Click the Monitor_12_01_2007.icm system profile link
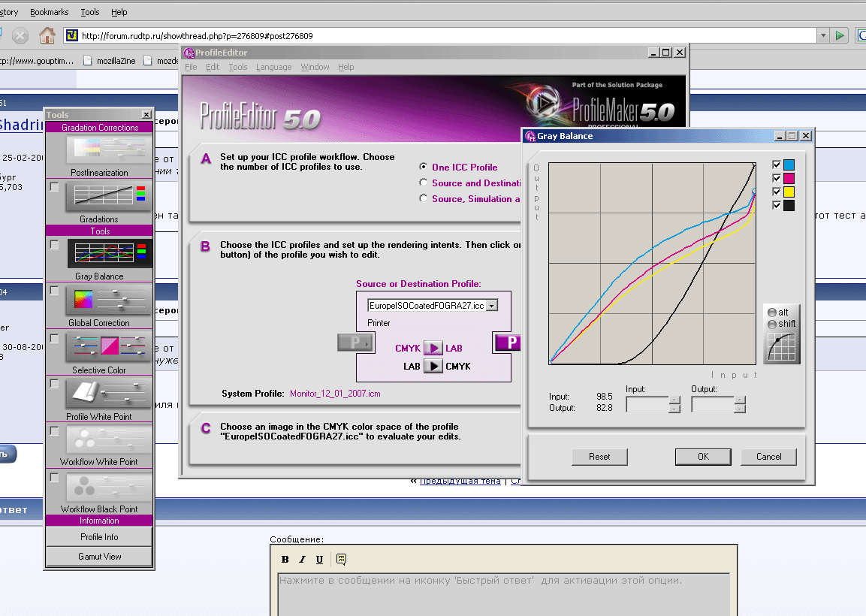This screenshot has width=866, height=616. pos(335,394)
